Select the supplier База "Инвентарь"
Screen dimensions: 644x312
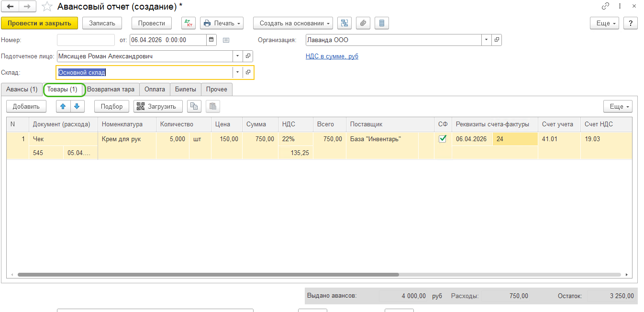click(382, 139)
